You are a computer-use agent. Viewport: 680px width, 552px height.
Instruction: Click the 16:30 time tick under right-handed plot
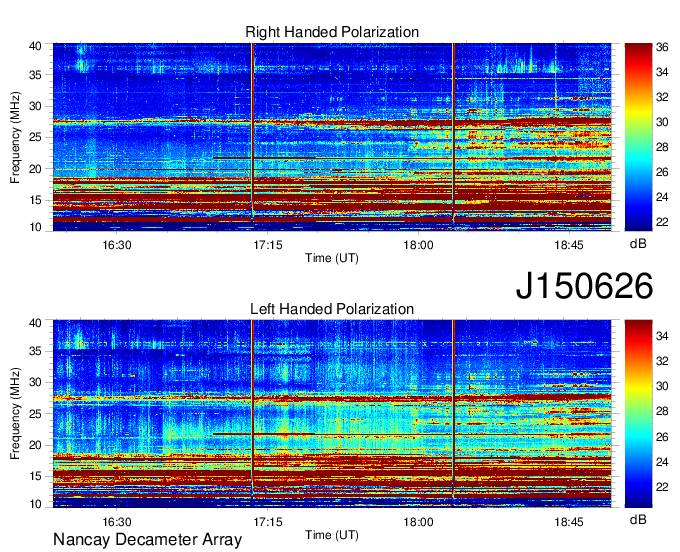[x=117, y=245]
